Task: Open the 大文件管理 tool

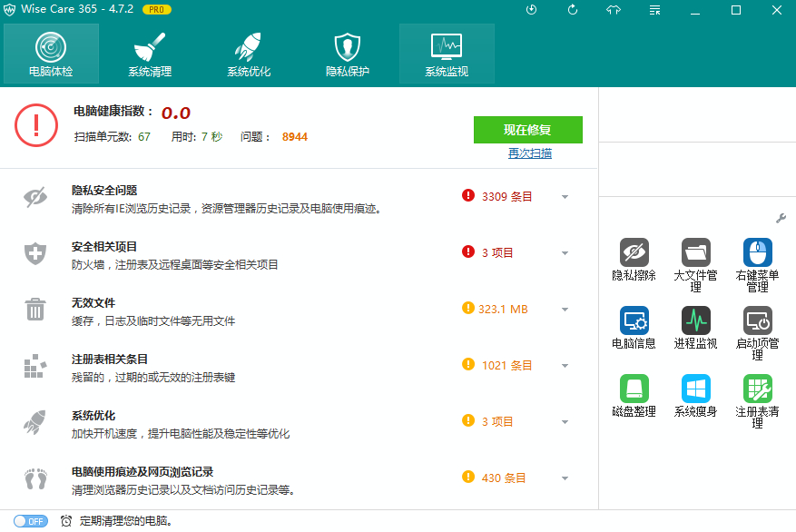Action: click(695, 265)
